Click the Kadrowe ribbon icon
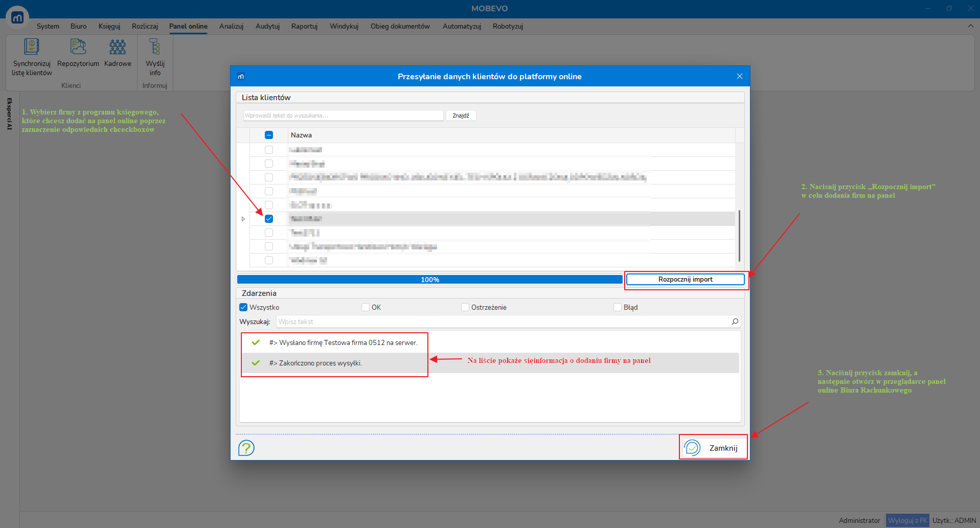The height and width of the screenshot is (528, 980). click(x=118, y=48)
